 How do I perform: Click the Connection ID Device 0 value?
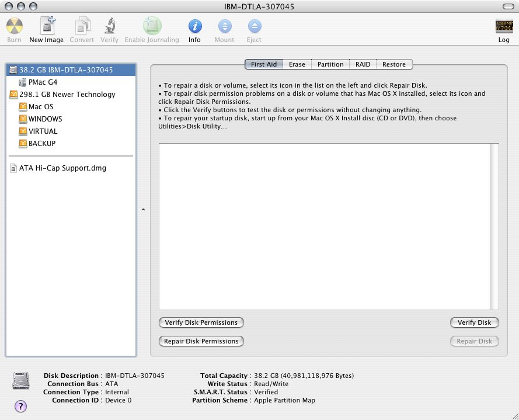pos(118,400)
